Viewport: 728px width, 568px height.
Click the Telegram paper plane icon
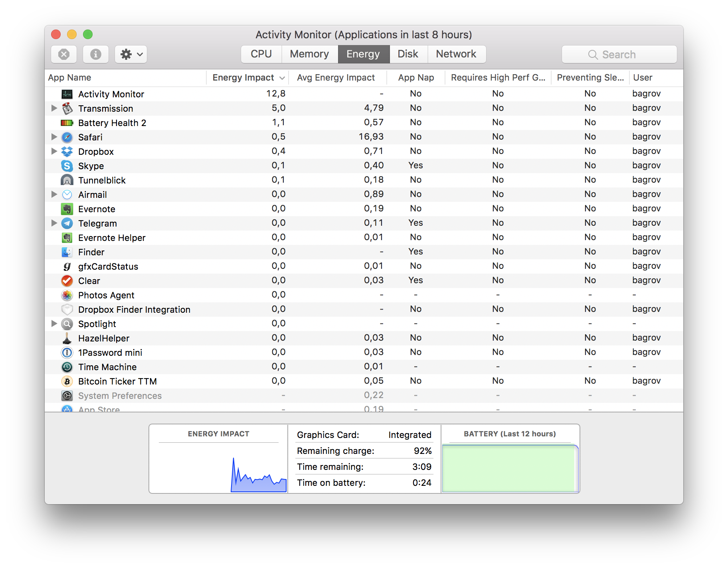67,223
